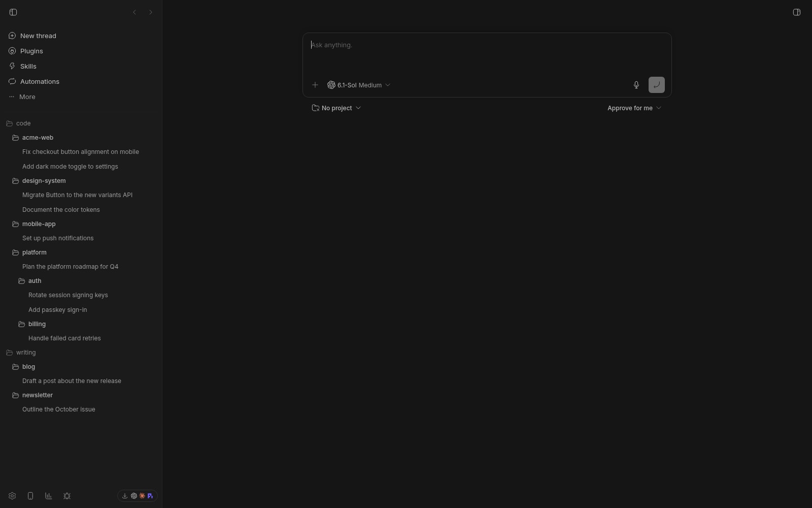Screen dimensions: 812x508
Task: Open thread Handle failed card retries
Action: [81, 338]
